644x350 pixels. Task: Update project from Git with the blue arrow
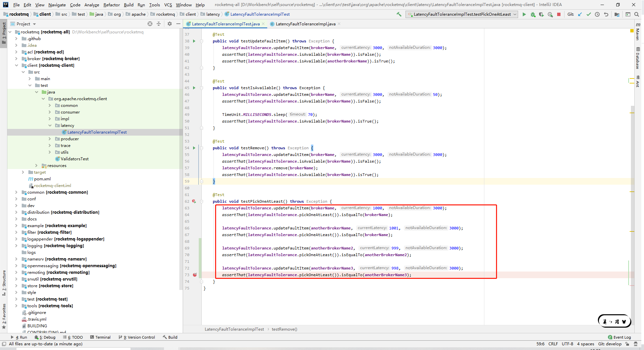click(x=580, y=14)
